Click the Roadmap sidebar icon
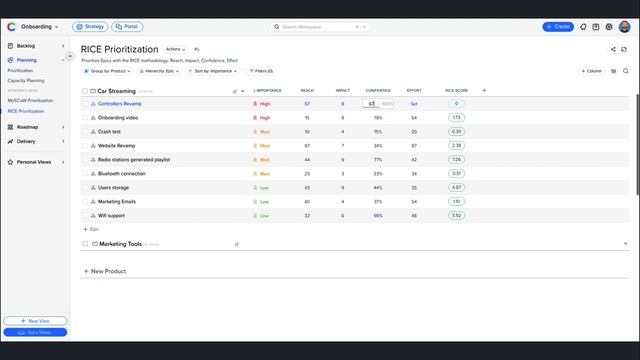Screen dimensions: 640x360 tap(10, 127)
